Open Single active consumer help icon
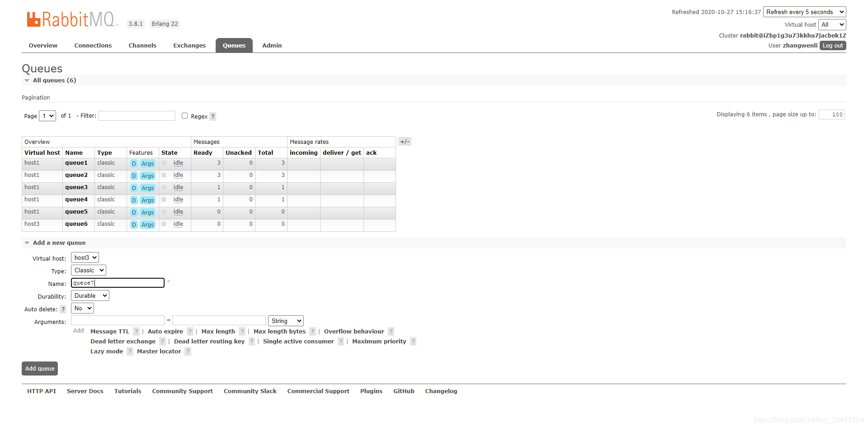 pyautogui.click(x=341, y=342)
